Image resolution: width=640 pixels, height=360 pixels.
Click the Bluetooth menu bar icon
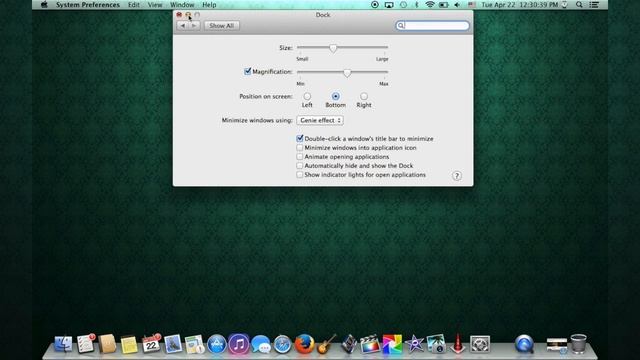coord(416,5)
